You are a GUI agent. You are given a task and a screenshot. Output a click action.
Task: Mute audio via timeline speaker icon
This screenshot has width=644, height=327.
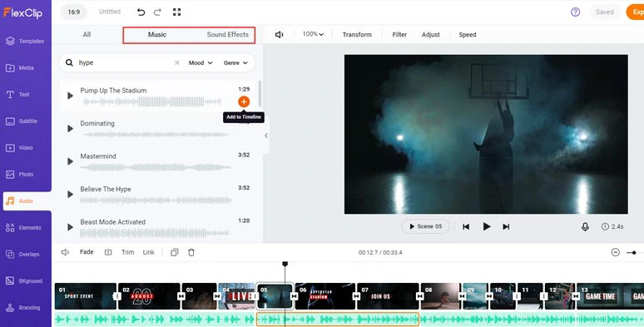click(x=65, y=252)
